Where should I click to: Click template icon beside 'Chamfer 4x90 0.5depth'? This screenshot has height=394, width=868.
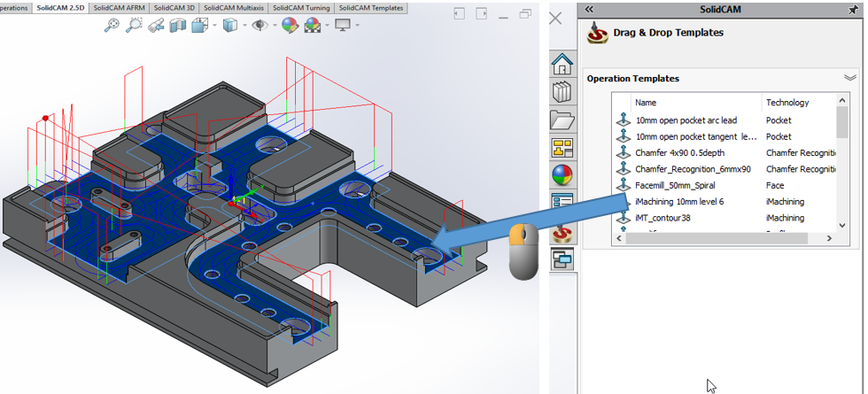tap(624, 152)
